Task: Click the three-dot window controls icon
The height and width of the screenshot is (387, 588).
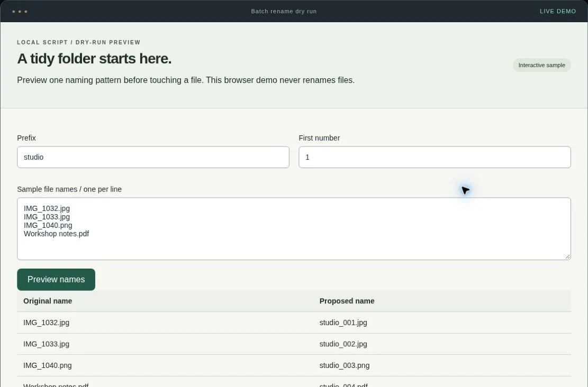Action: coord(20,12)
